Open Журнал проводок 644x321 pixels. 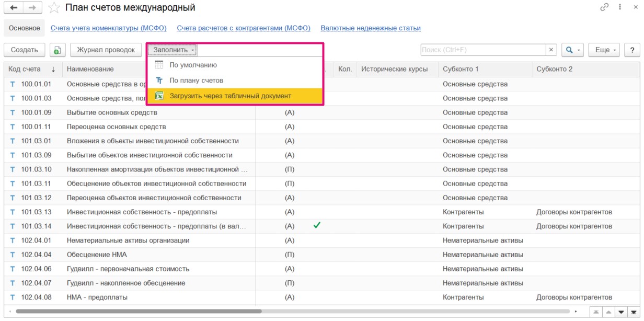(x=106, y=50)
